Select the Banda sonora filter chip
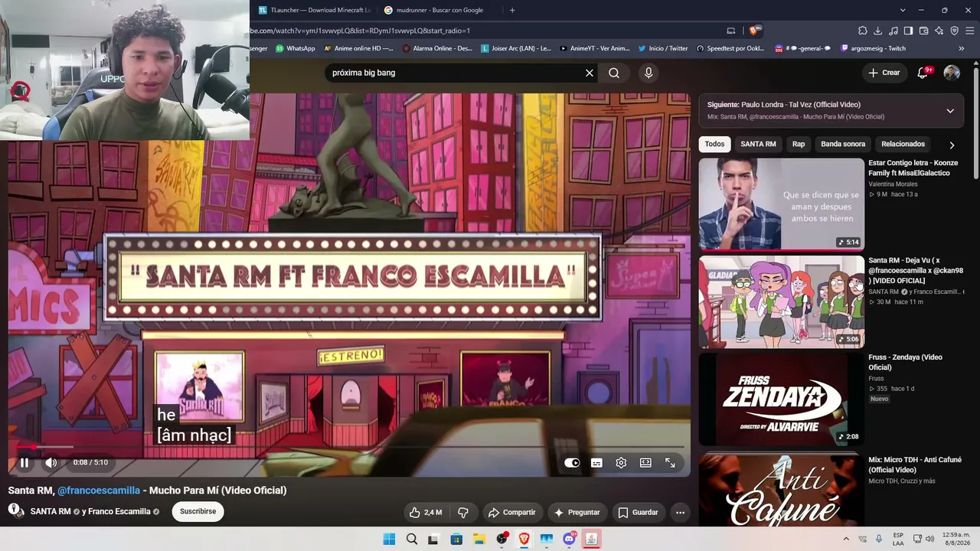 coord(843,144)
